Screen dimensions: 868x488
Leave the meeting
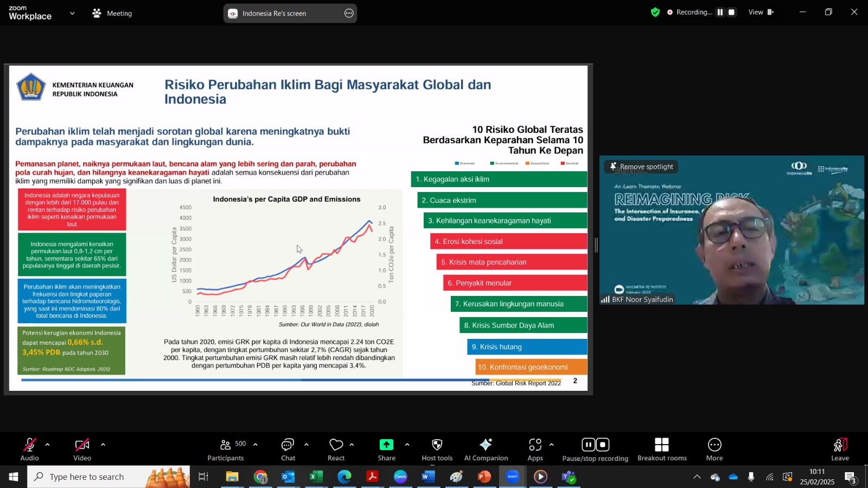[840, 450]
